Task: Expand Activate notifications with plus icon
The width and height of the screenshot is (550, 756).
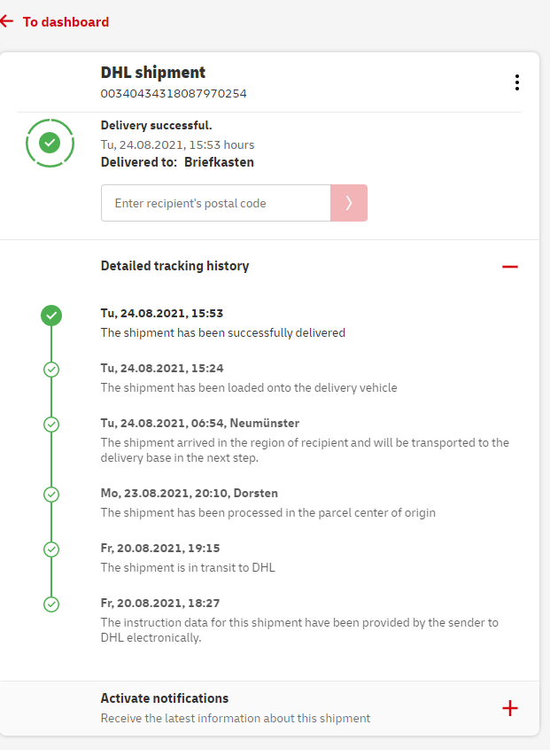Action: (x=509, y=708)
